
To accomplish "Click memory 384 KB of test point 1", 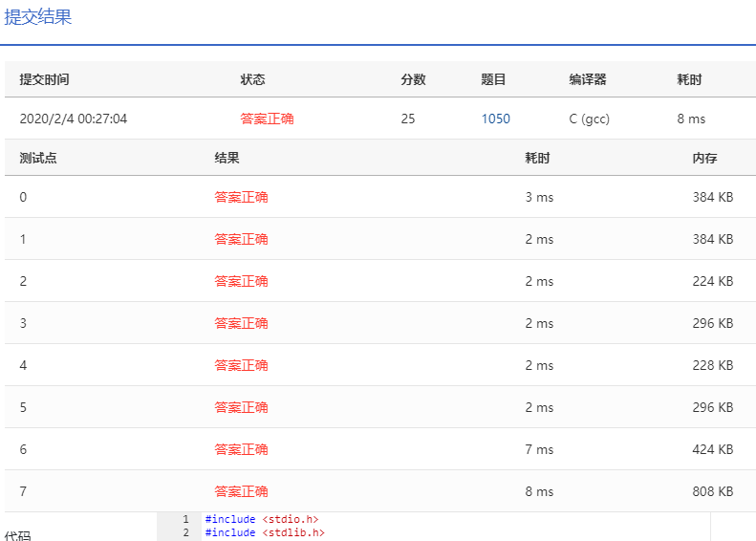I will (x=713, y=239).
